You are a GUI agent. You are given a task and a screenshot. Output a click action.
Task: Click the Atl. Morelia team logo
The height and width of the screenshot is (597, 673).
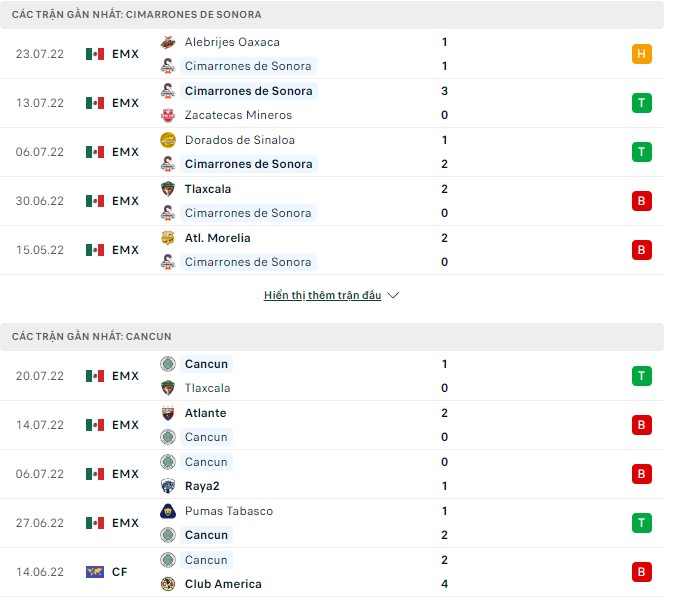[x=167, y=238]
